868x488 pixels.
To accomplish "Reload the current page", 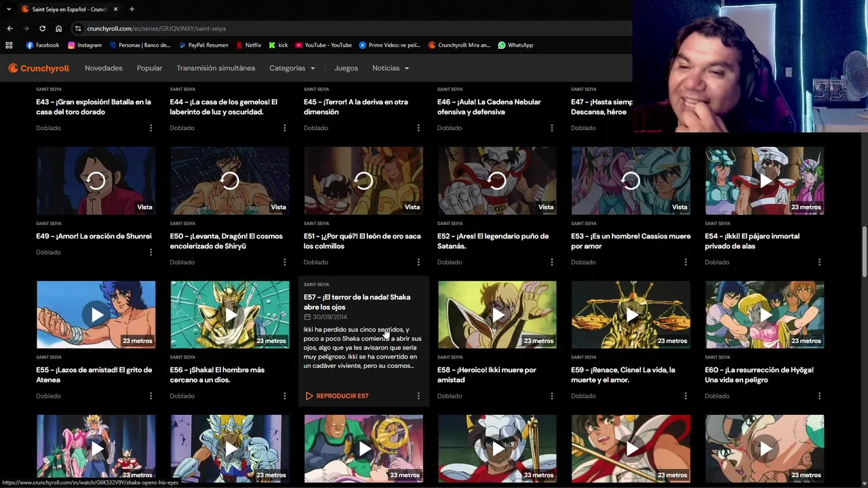I will click(x=42, y=28).
